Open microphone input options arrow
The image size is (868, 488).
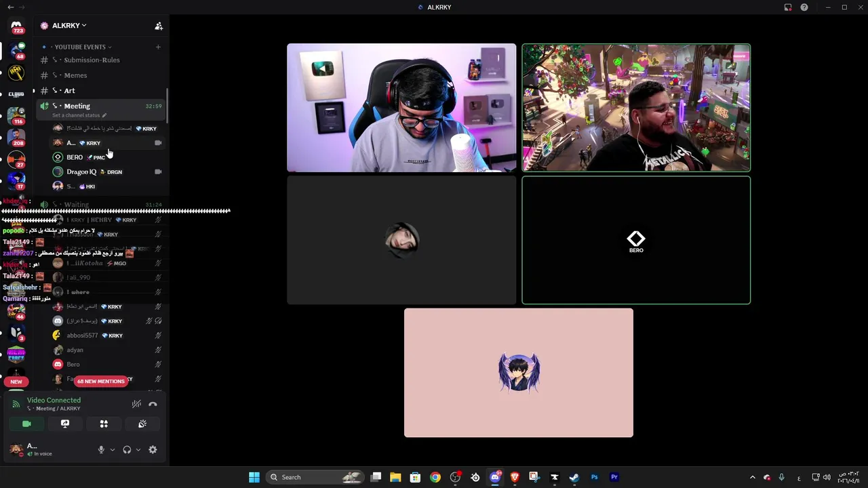(x=113, y=449)
